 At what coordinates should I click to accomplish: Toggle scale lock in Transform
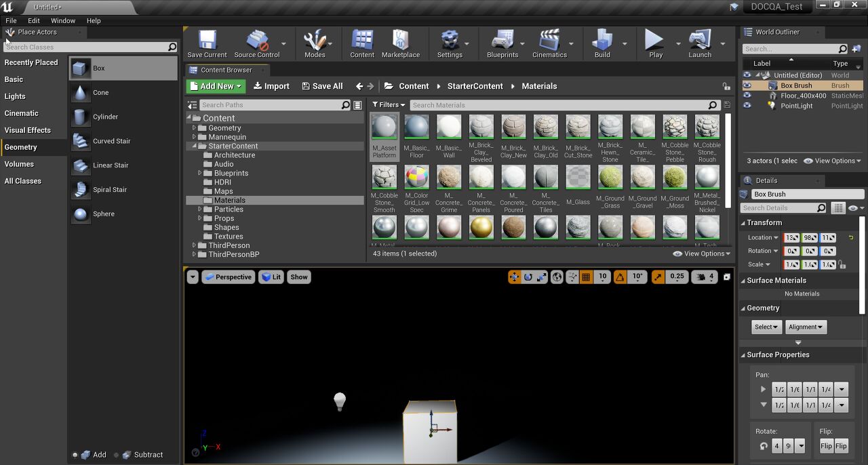click(842, 264)
